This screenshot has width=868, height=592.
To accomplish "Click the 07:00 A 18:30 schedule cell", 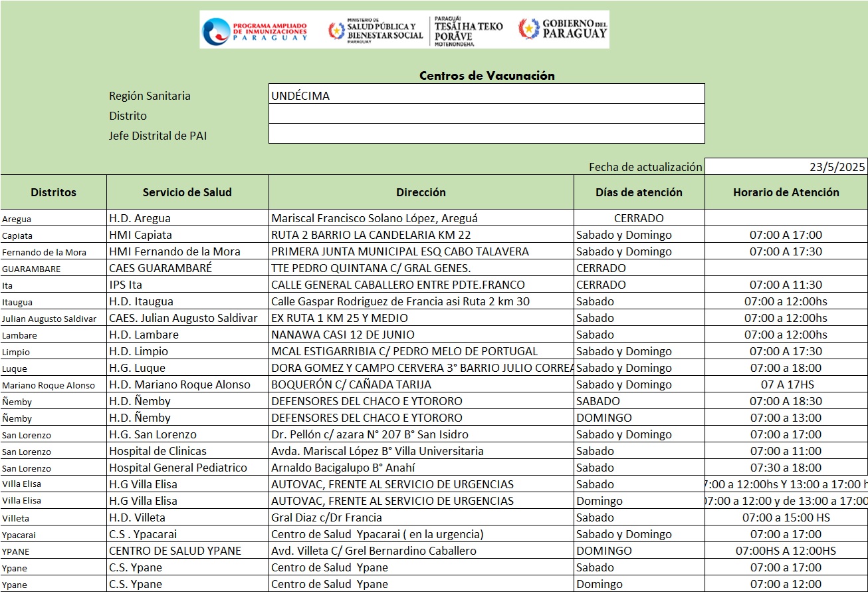I will pos(786,401).
